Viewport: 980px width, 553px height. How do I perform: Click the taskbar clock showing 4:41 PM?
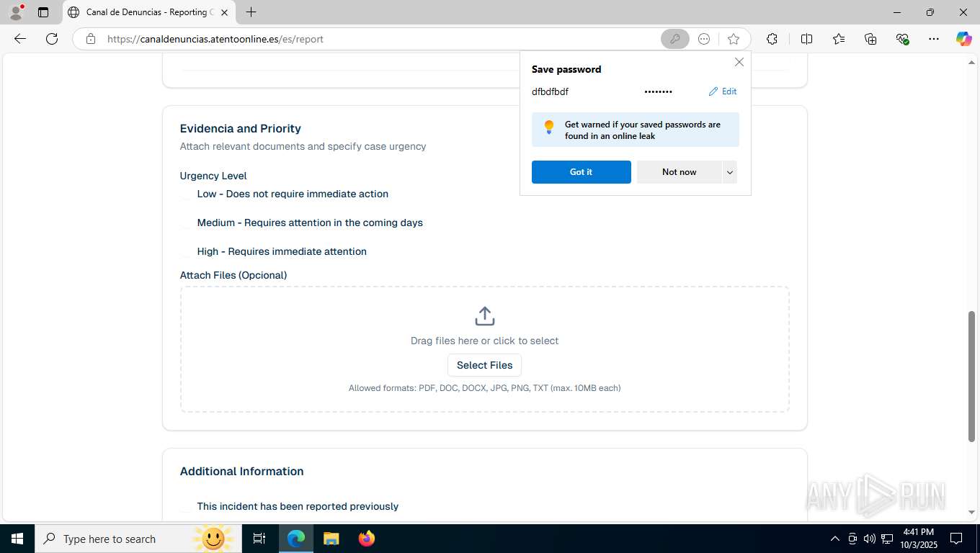[918, 539]
